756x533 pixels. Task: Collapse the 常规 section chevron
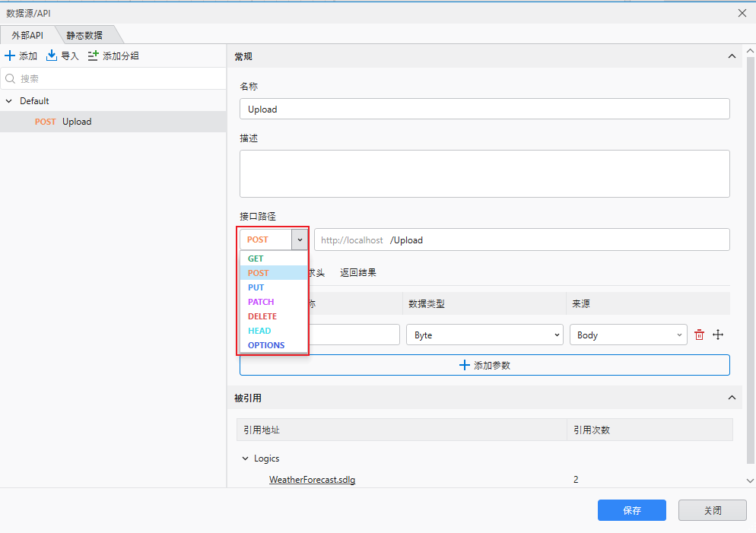tap(732, 56)
